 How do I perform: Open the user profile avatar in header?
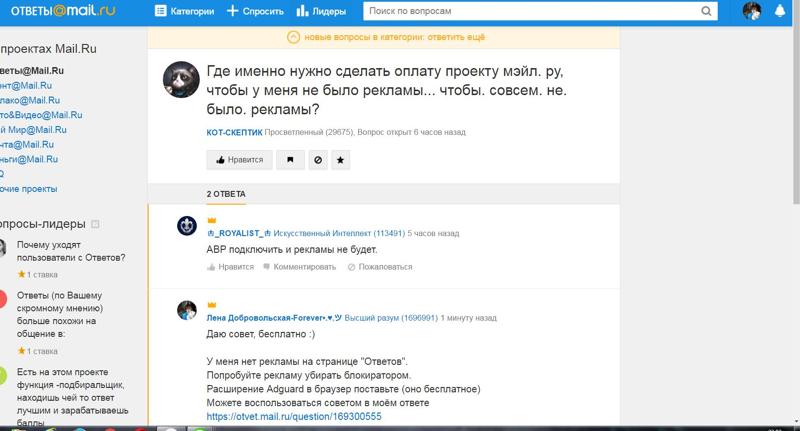click(x=752, y=11)
